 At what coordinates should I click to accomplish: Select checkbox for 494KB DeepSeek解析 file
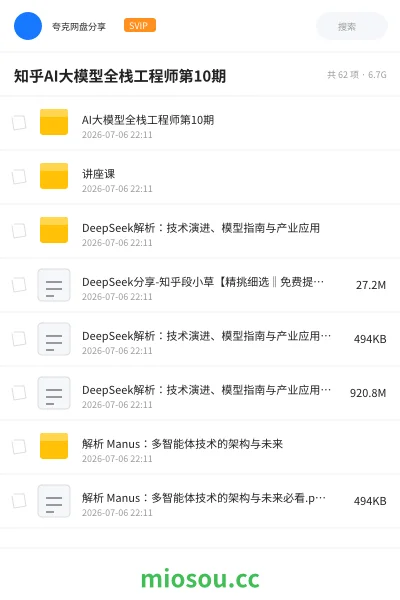(x=19, y=339)
